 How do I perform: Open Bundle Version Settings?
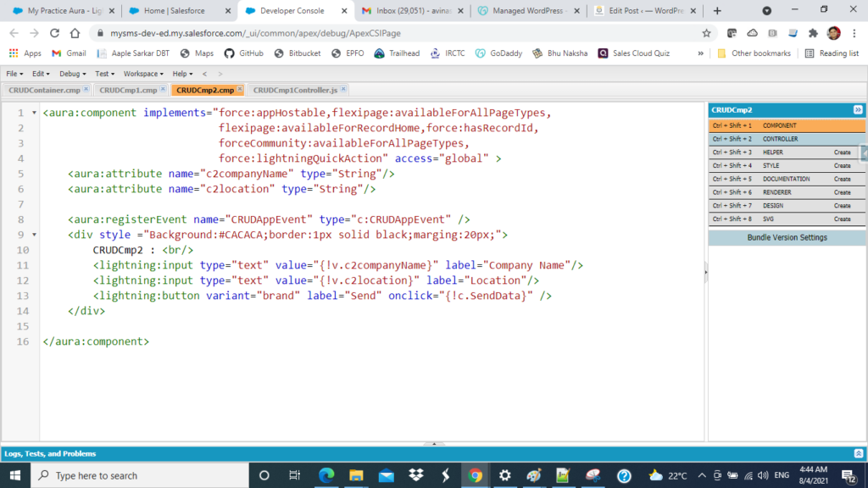click(x=787, y=237)
